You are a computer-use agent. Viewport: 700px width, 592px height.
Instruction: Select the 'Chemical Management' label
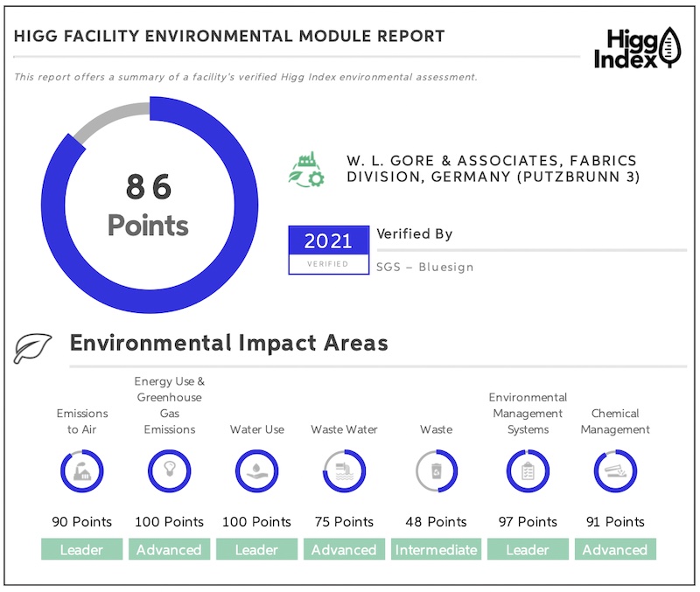[615, 421]
